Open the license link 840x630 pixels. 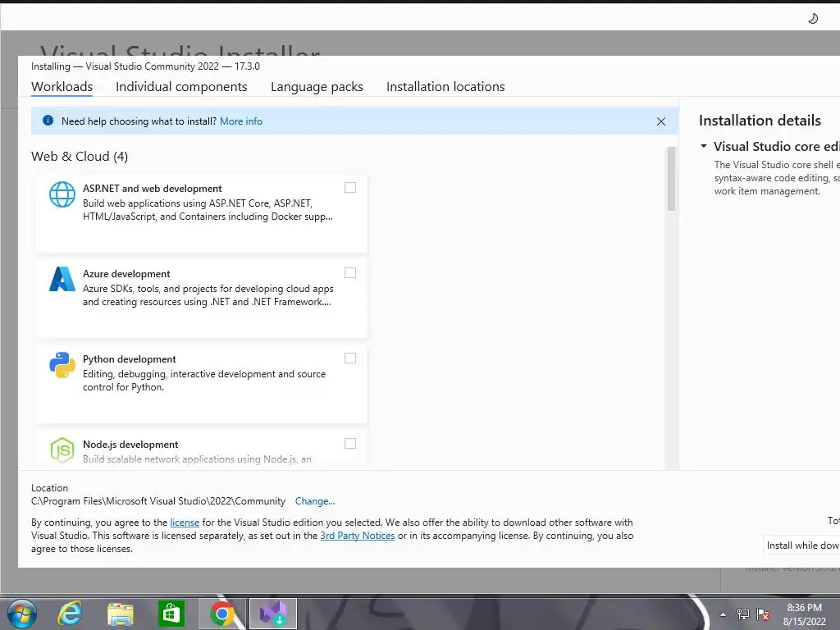[x=185, y=523]
